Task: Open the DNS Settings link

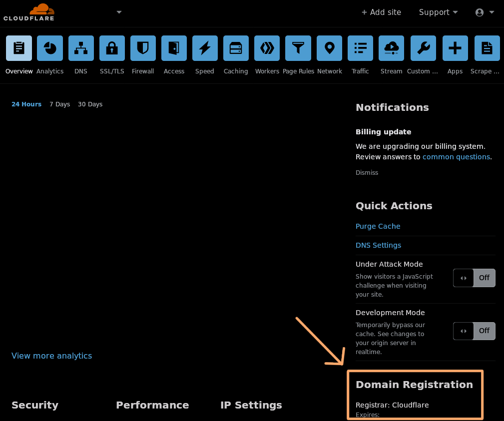Action: [x=378, y=245]
